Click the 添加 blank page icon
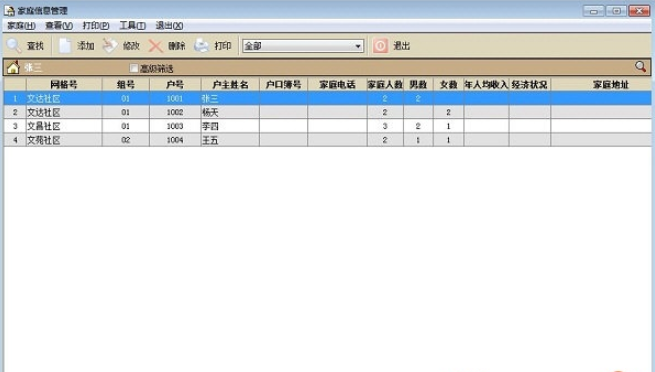 (x=65, y=46)
